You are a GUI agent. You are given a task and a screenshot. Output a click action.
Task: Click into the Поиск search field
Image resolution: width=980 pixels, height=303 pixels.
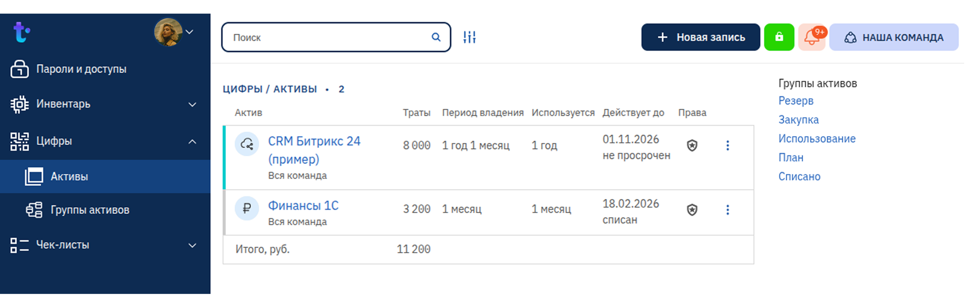[x=327, y=37]
